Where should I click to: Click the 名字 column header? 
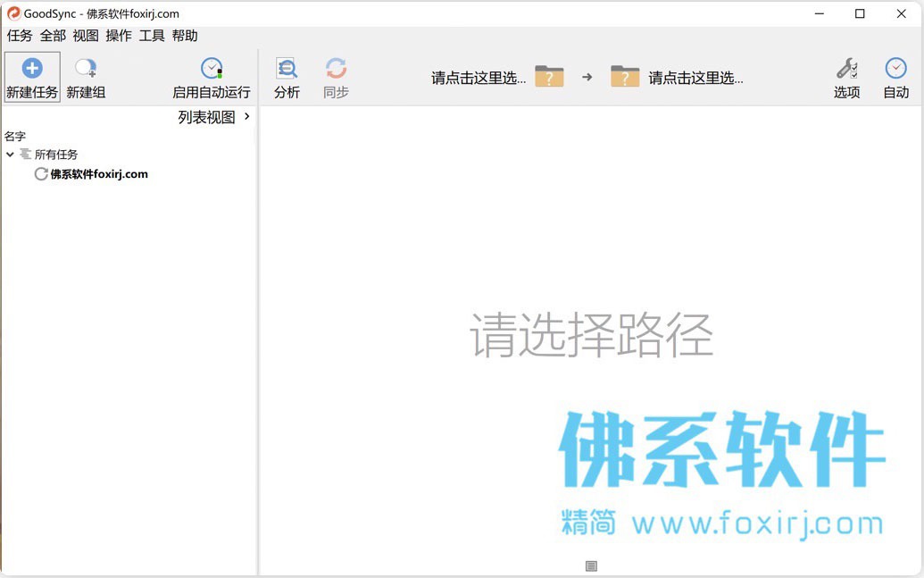tap(15, 137)
